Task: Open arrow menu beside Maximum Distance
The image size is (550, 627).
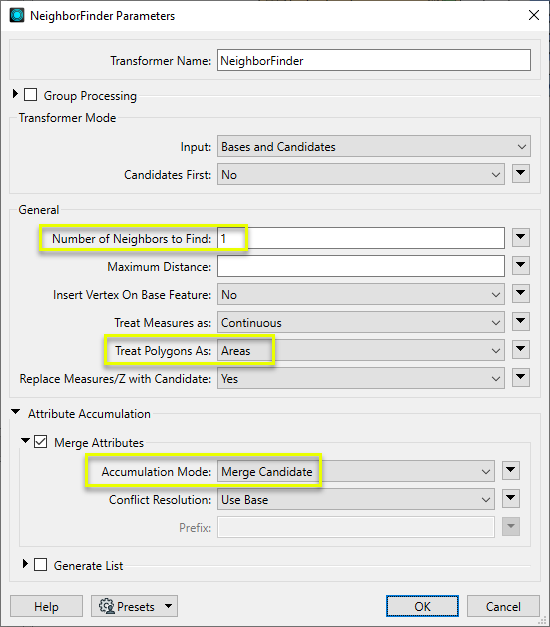Action: [x=520, y=266]
